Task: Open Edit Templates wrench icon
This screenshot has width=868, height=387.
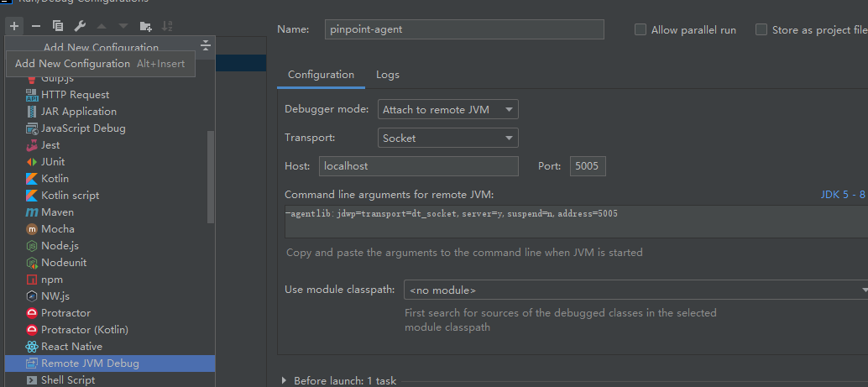Action: [x=80, y=26]
